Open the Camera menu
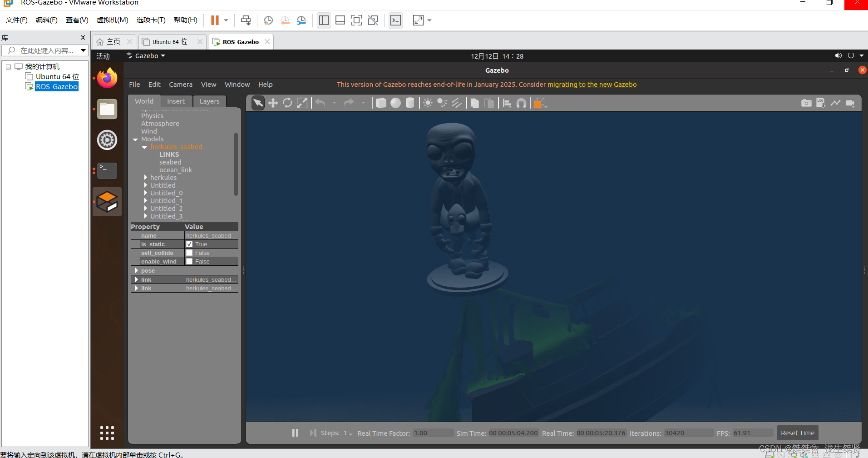 pyautogui.click(x=181, y=85)
